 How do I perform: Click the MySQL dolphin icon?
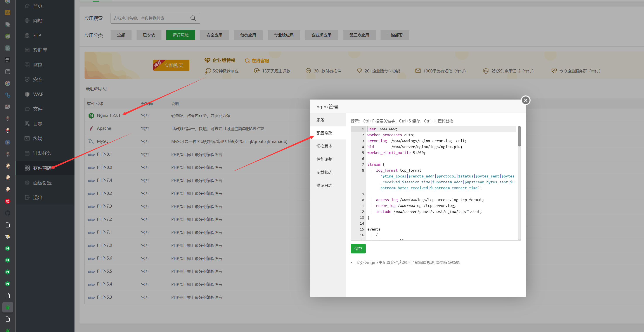pos(91,141)
